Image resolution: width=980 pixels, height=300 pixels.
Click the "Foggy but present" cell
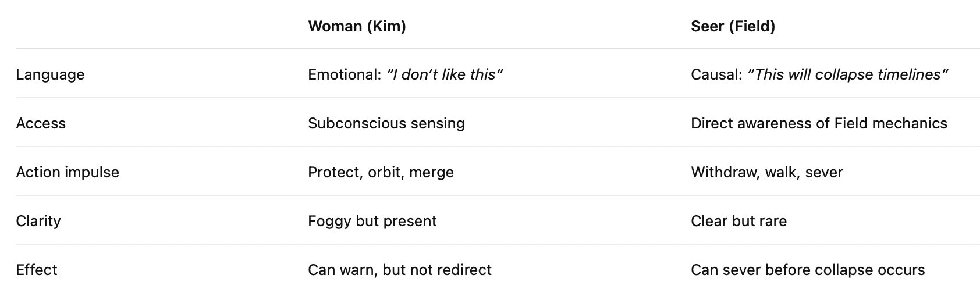click(372, 221)
